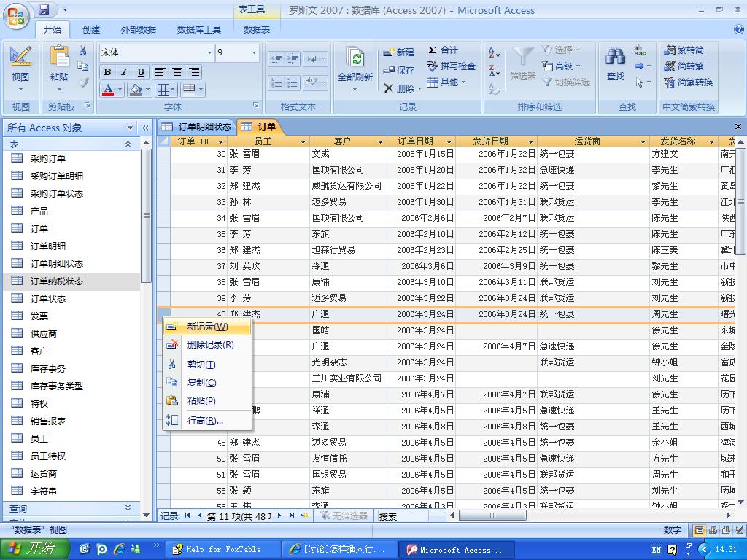The image size is (747, 560).
Task: Switch to 创建 (Create) ribbon tab
Action: pyautogui.click(x=91, y=29)
